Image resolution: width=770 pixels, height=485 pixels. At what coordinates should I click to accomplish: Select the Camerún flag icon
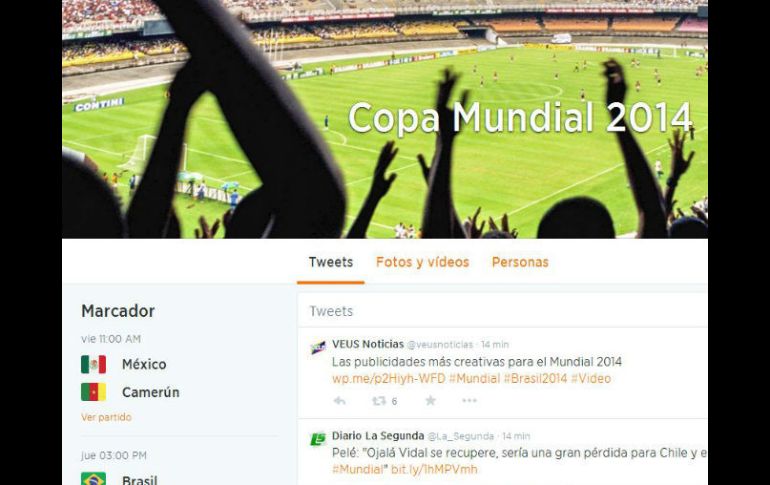(93, 392)
